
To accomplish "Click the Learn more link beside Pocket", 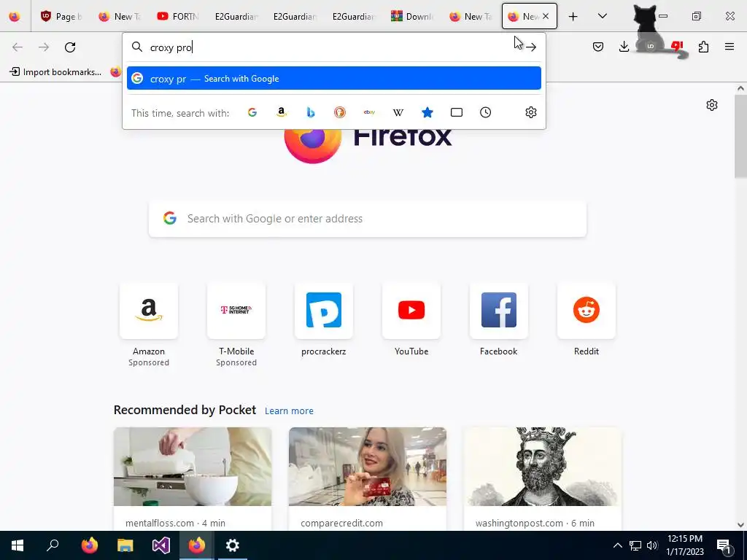I will 289,411.
